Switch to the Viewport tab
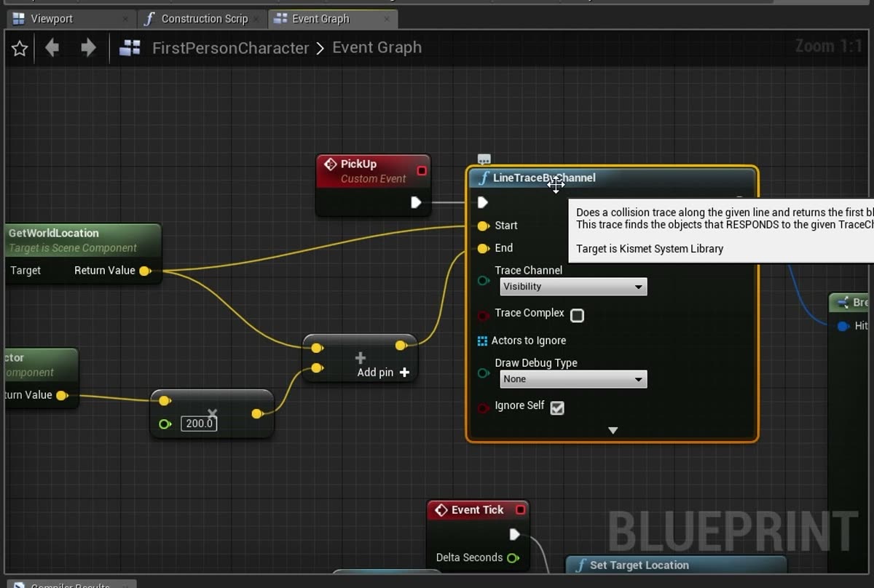Viewport: 874px width, 588px height. (x=51, y=19)
